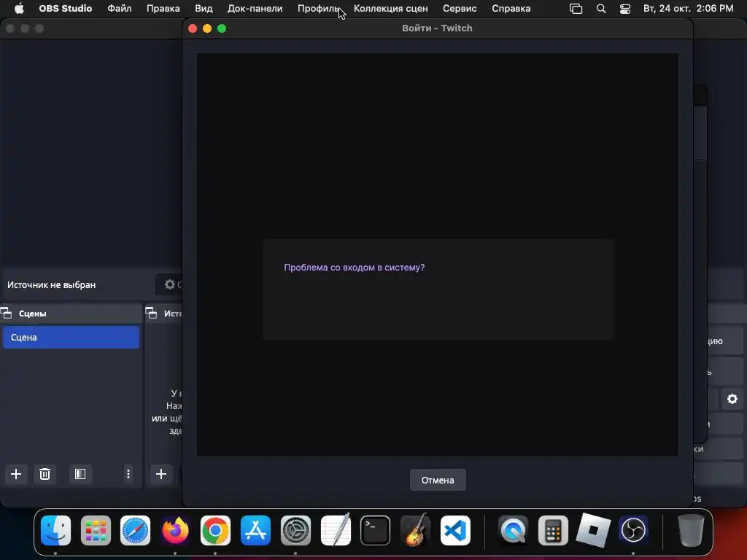Screen dimensions: 747x560
Task: Open the Вид menu
Action: pyautogui.click(x=204, y=9)
